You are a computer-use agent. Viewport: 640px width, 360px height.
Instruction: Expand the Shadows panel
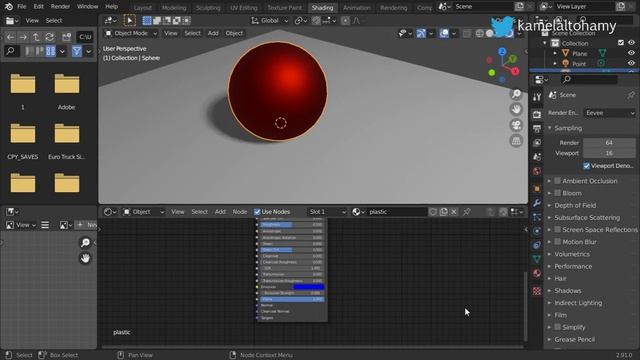point(550,291)
